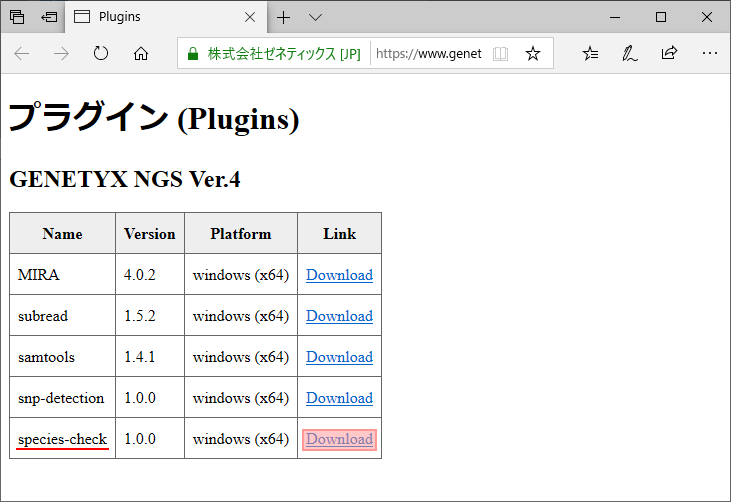Share this page icon
The image size is (731, 502).
pos(669,53)
